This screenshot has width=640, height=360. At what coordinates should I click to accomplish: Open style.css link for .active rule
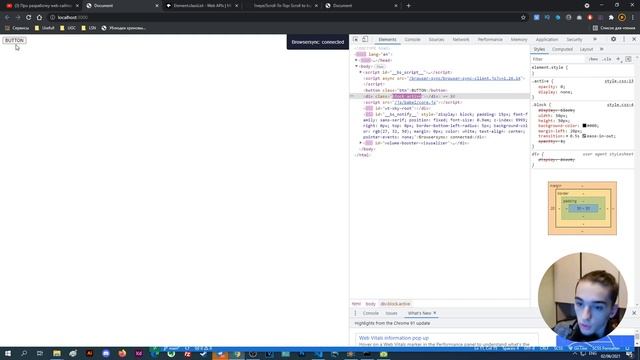[619, 81]
